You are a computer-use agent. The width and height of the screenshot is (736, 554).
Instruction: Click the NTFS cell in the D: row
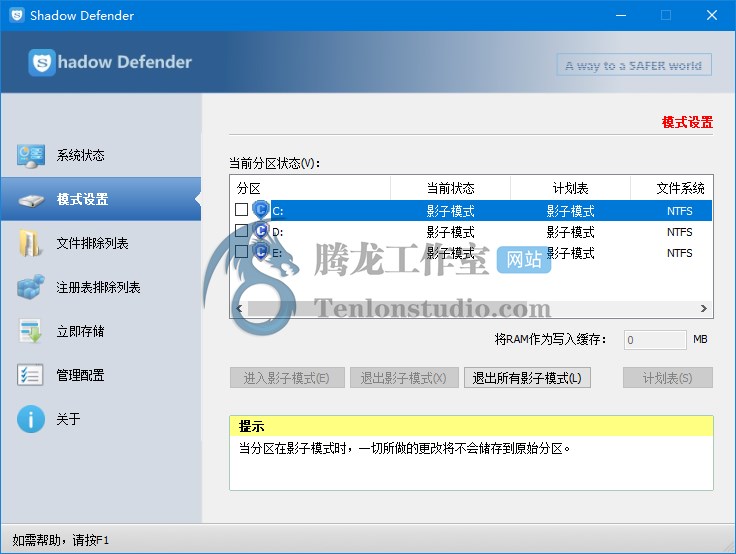click(x=679, y=232)
